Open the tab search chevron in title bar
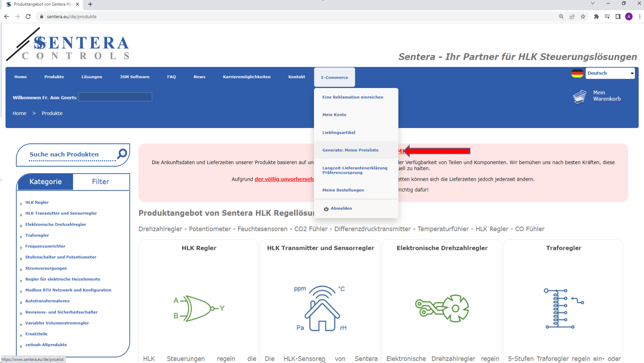Image resolution: width=644 pixels, height=363 pixels. pos(592,4)
